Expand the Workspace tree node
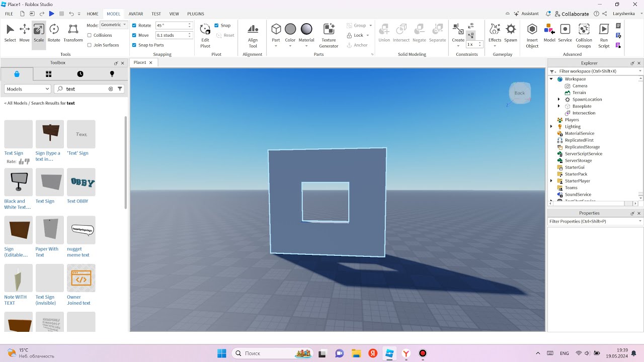Screen dimensions: 644x362 coord(551,79)
